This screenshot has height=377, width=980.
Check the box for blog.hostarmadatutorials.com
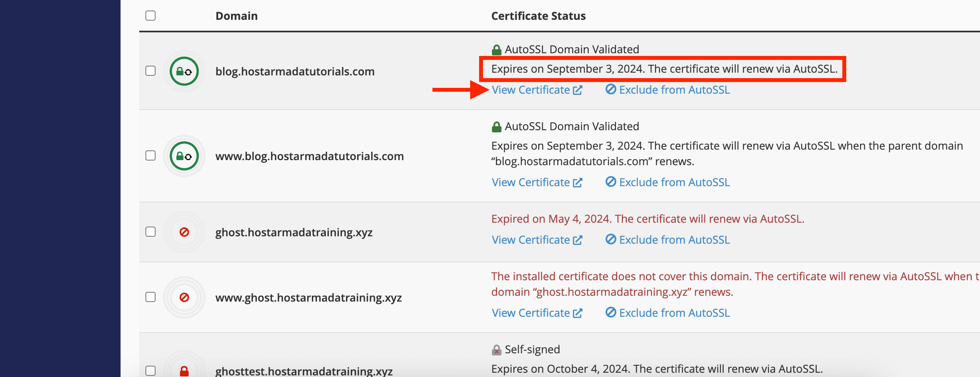click(150, 71)
